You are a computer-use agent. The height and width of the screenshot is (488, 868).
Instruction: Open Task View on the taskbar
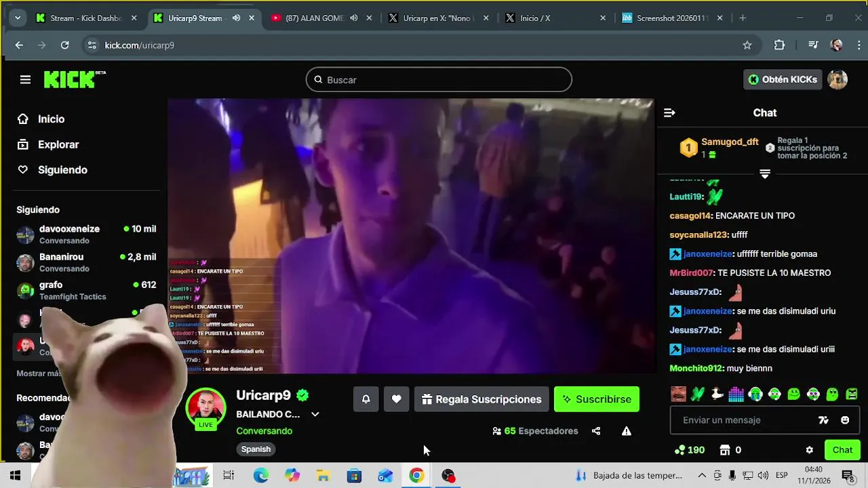229,476
